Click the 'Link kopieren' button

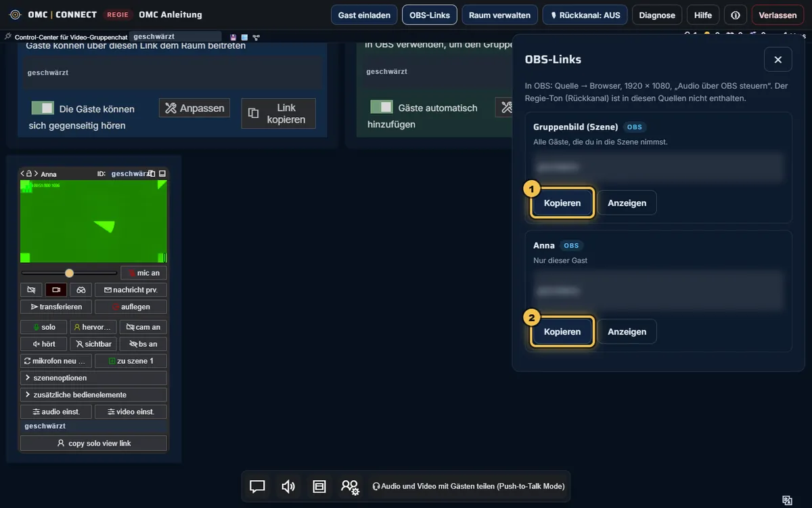pos(278,114)
